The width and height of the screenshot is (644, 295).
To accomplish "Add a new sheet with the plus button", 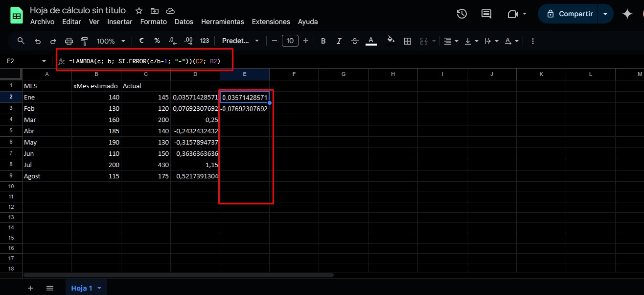I will pos(30,288).
